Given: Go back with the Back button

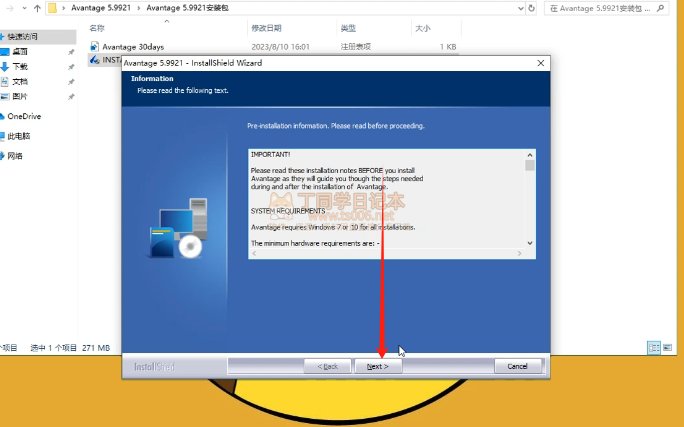Looking at the screenshot, I should [x=328, y=366].
